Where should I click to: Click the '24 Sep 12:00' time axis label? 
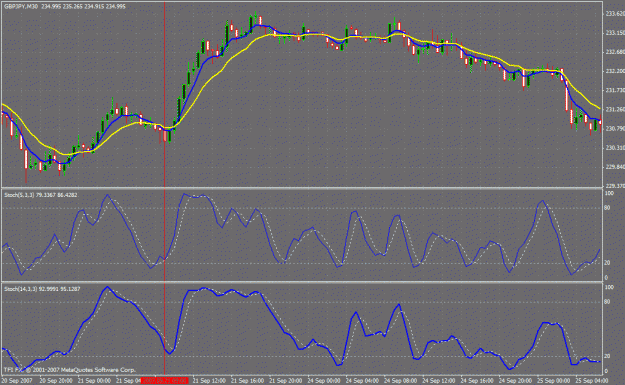pyautogui.click(x=438, y=381)
